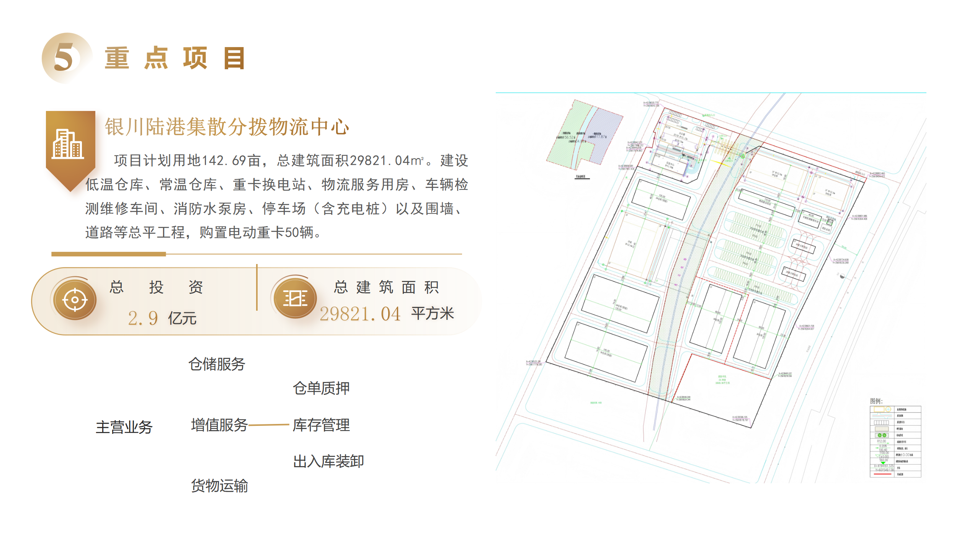
Task: Click the 库存管理 label
Action: [x=321, y=425]
